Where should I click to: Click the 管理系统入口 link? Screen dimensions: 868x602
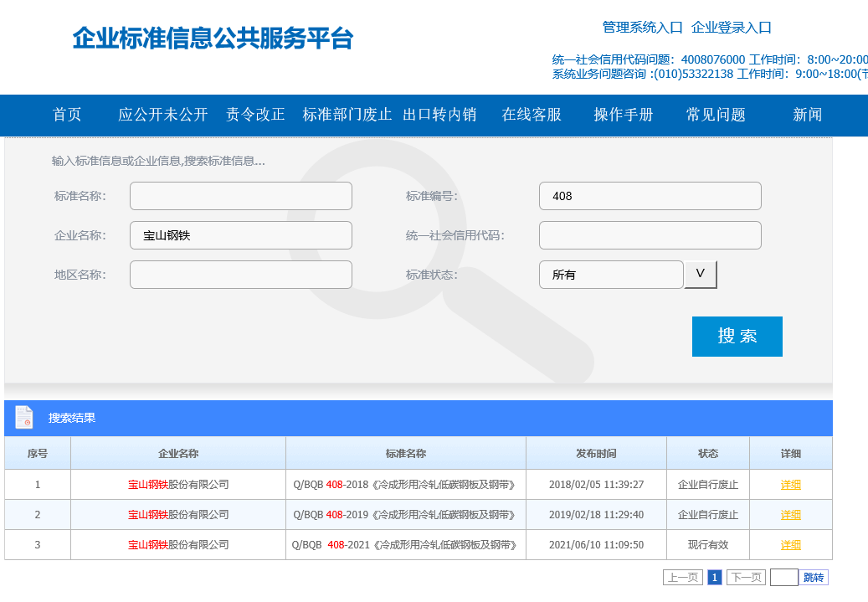coord(643,28)
